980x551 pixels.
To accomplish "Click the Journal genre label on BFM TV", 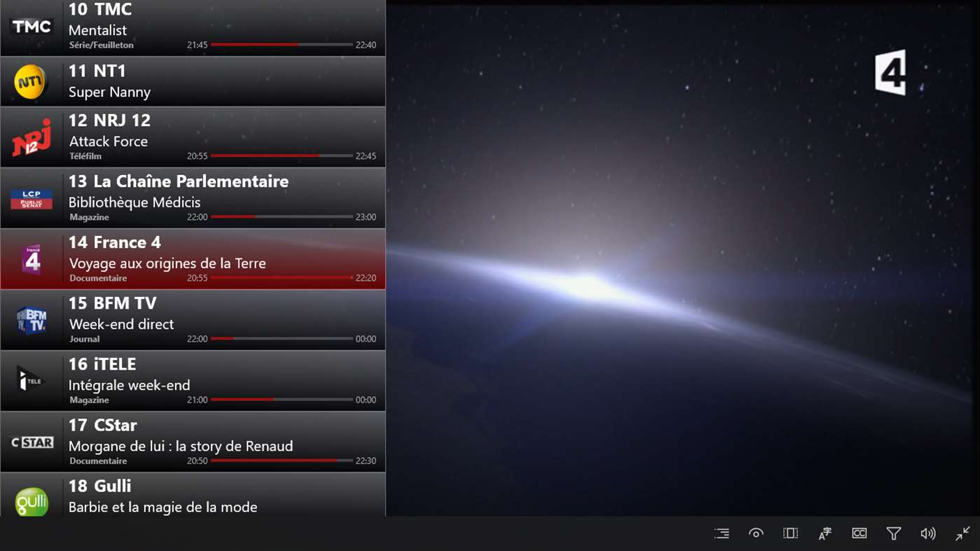I will (x=85, y=339).
